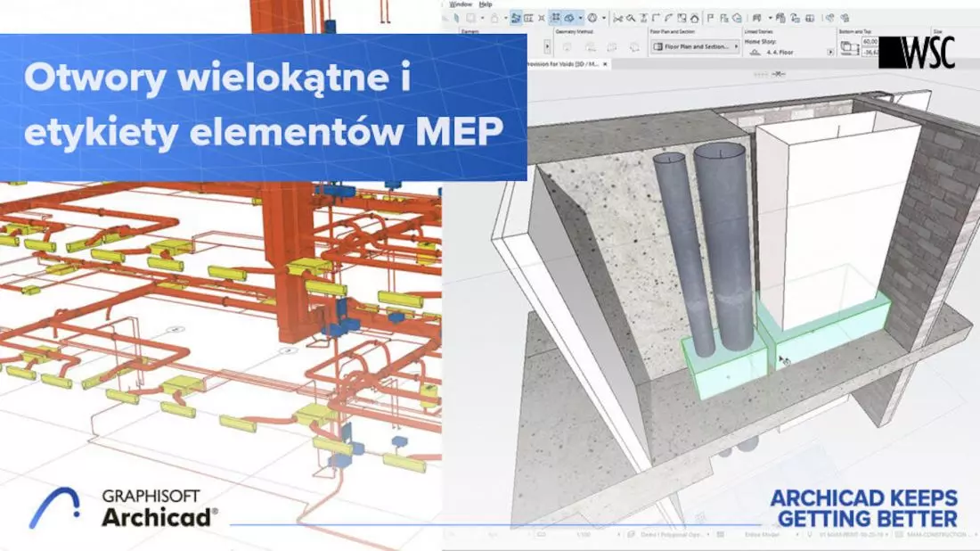
Task: Toggle the highlighted guide lines icon
Action: 569,18
